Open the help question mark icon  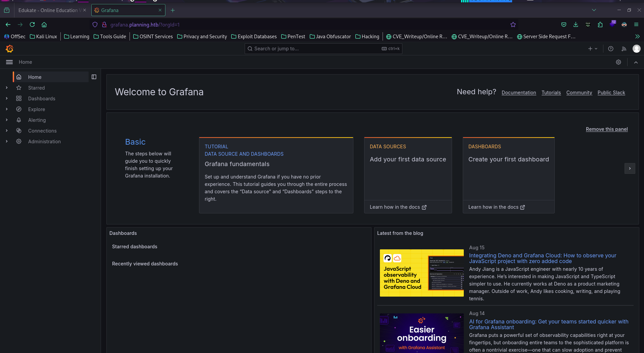[611, 49]
